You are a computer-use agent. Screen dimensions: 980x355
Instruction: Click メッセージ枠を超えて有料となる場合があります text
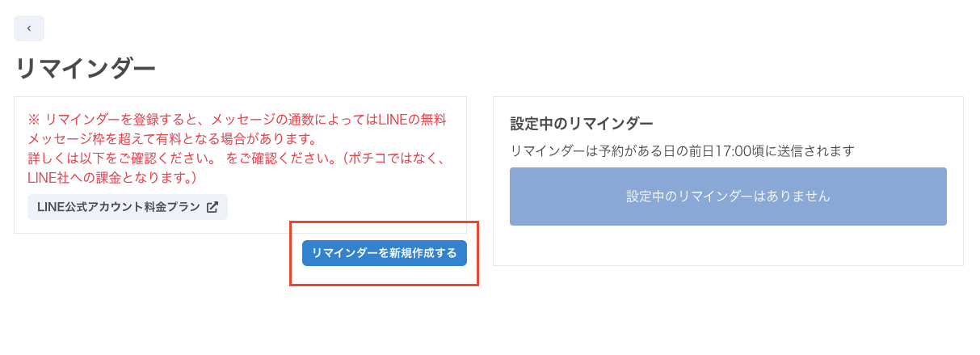pyautogui.click(x=171, y=139)
